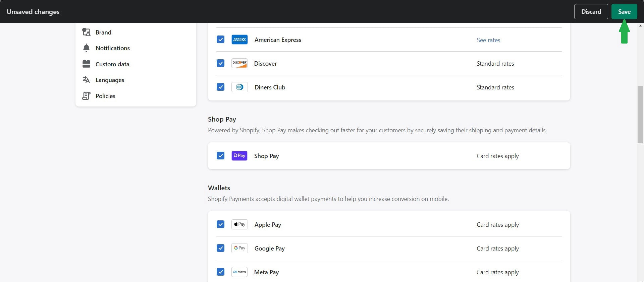Uncheck the Discover checkbox
Screen dimensions: 644x282
(220, 63)
